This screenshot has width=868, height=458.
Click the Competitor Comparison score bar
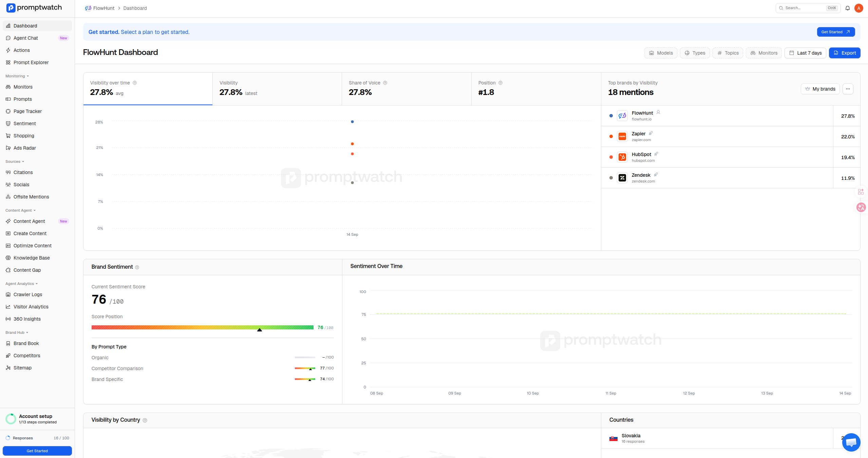(305, 368)
